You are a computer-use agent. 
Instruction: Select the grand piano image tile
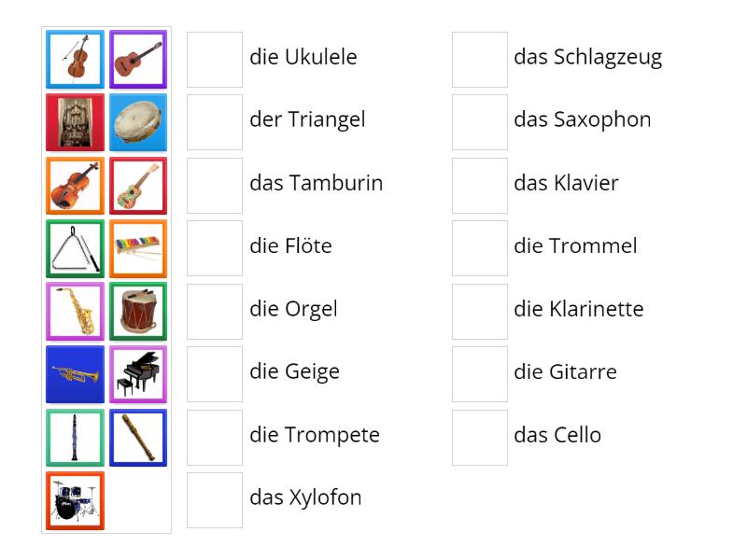click(137, 373)
